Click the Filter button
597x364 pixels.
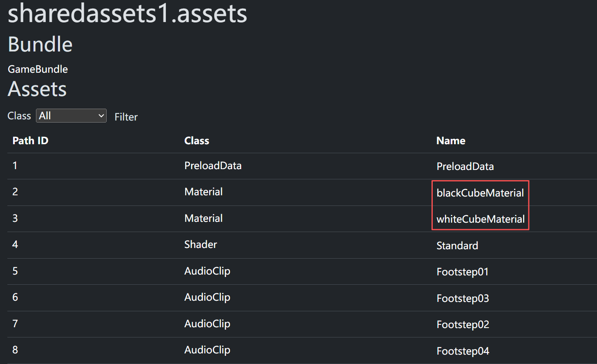[x=126, y=117]
